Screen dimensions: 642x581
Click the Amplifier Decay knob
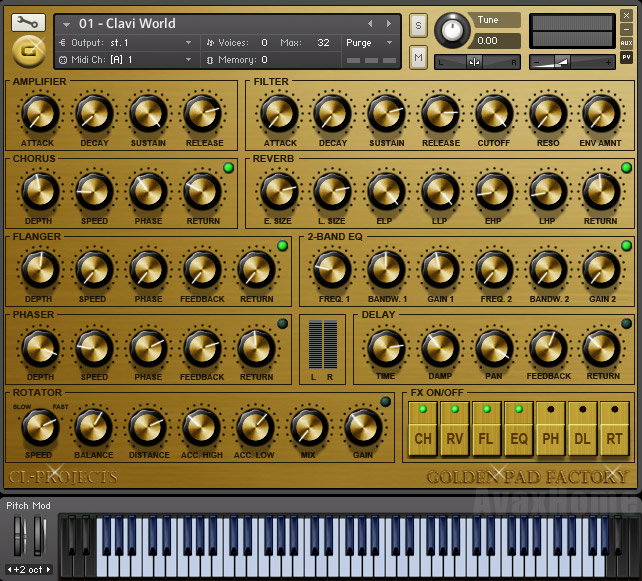click(x=94, y=113)
